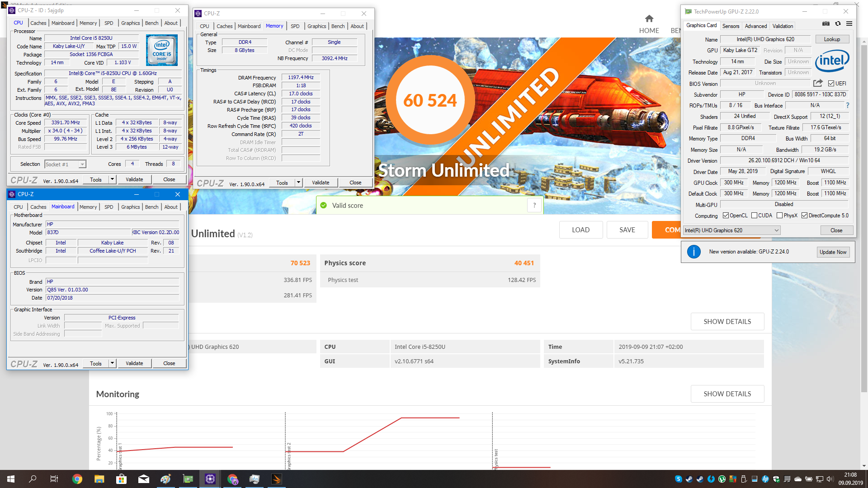Viewport: 868px width, 488px height.
Task: Click HP tray icon
Action: [765, 479]
